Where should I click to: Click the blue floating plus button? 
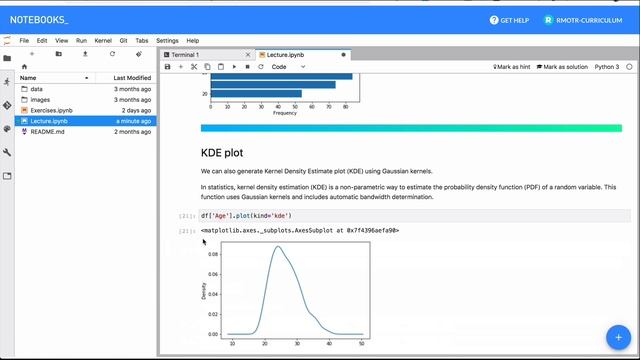(x=618, y=338)
